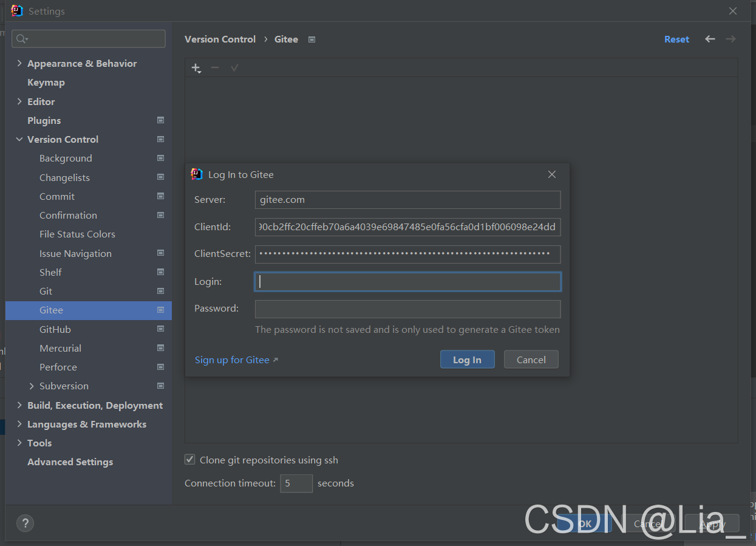
Task: Expand Build, Execution, Deployment section
Action: click(x=19, y=405)
